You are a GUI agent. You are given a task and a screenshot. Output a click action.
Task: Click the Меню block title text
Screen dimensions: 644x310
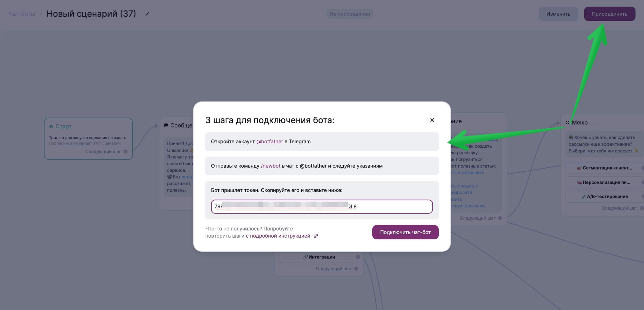coord(580,122)
